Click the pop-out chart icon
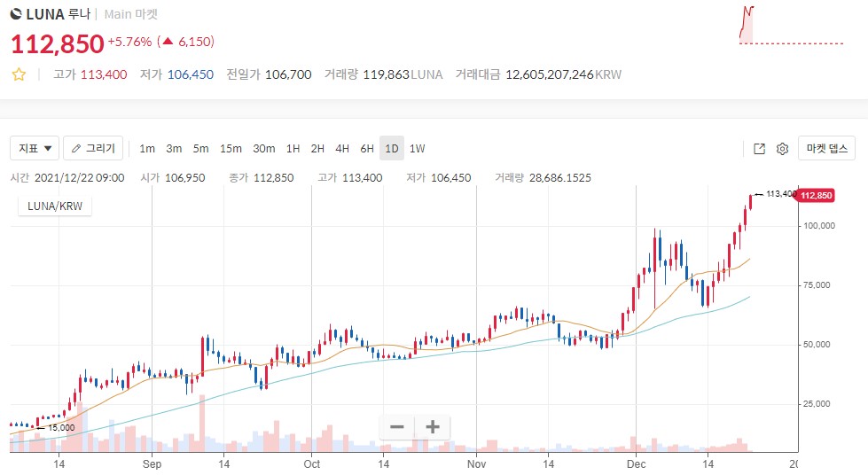The width and height of the screenshot is (868, 475). [x=759, y=149]
